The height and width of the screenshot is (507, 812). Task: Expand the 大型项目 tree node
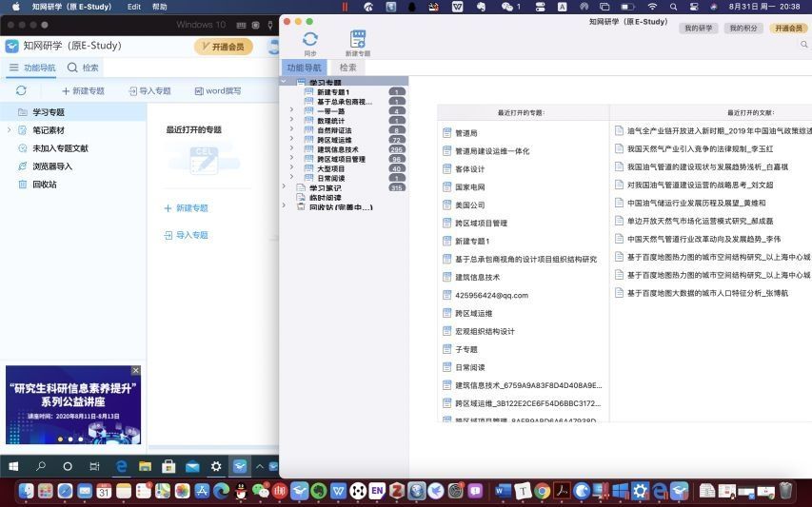[x=291, y=167]
